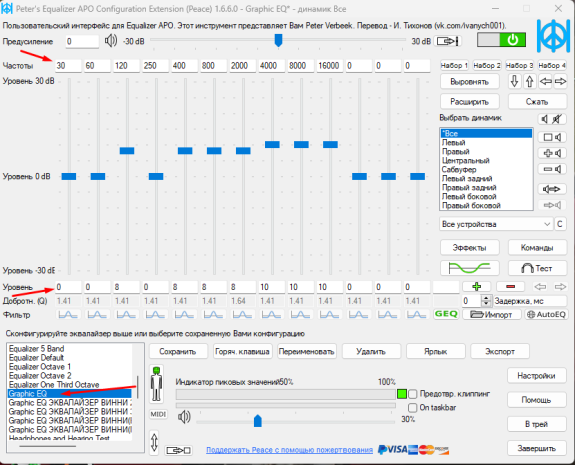This screenshot has width=575, height=465.
Task: Click the 30 Hz frequency input field
Action: 68,66
